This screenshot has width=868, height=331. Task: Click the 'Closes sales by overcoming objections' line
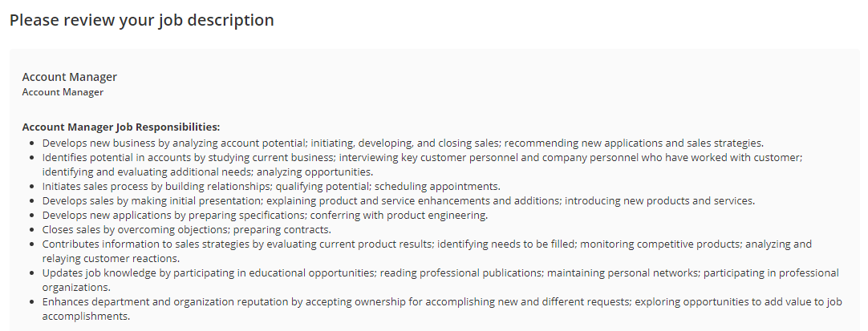click(187, 229)
